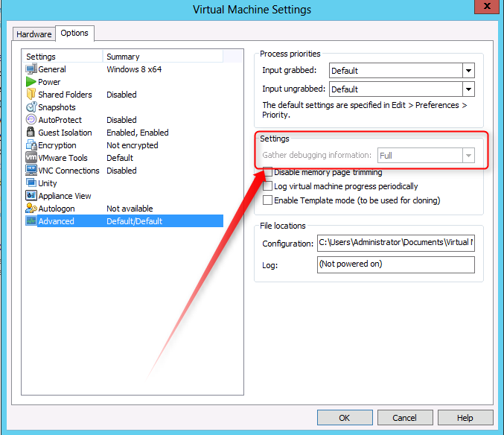Open Help for this dialog
Image resolution: width=504 pixels, height=435 pixels.
point(465,418)
